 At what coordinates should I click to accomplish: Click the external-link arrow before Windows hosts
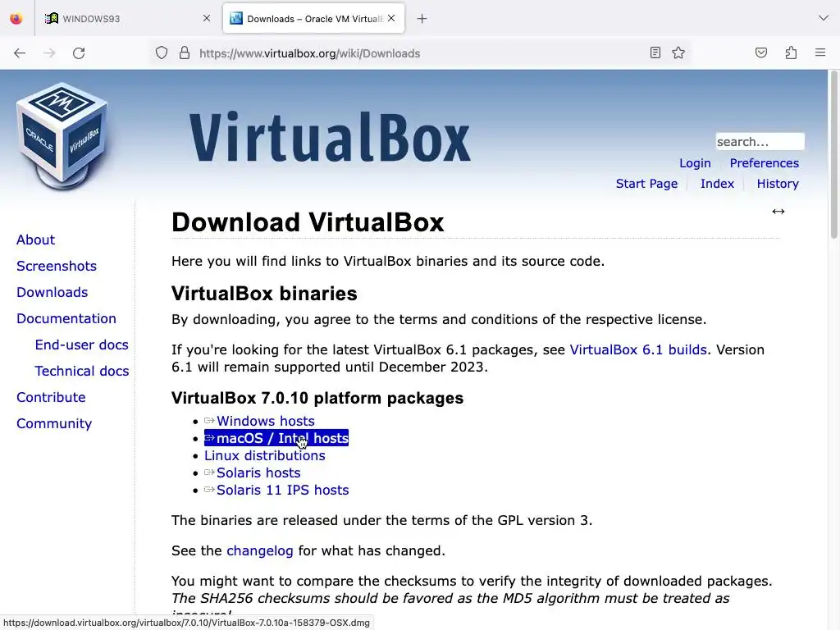click(x=209, y=421)
